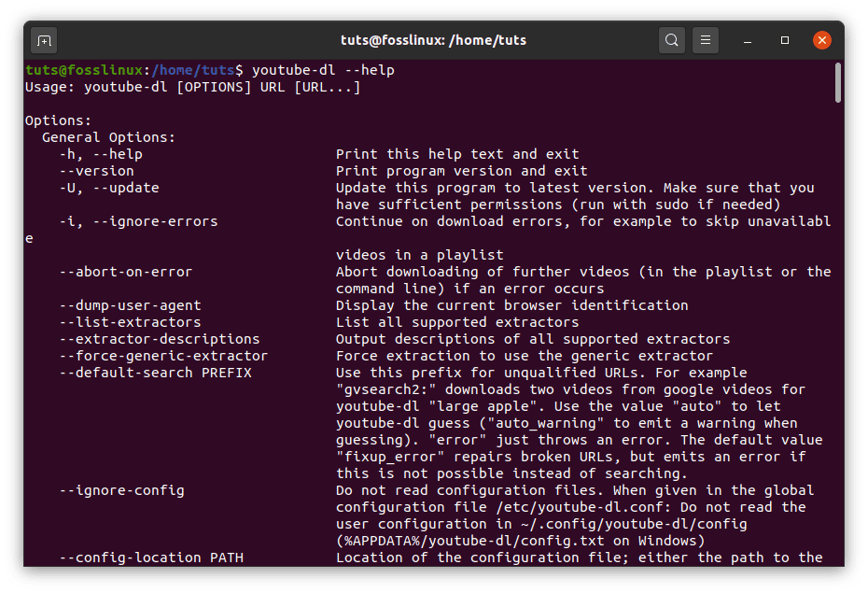Click 'Location of the configuration file' line
The height and width of the screenshot is (593, 868).
579,558
